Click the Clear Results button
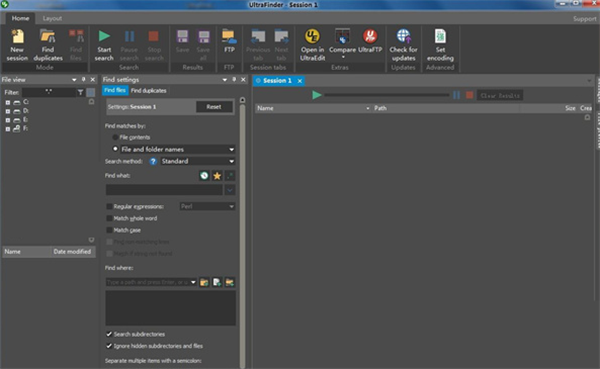The width and height of the screenshot is (600, 369). [x=500, y=95]
